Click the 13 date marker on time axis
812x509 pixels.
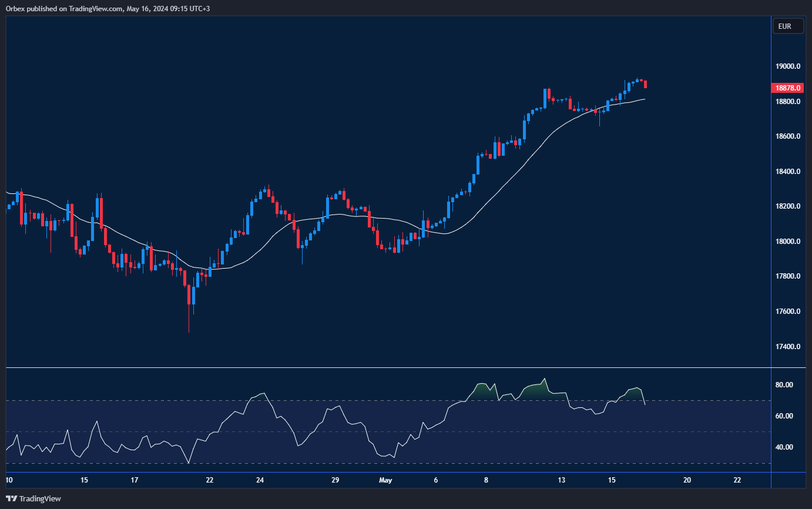pos(562,480)
